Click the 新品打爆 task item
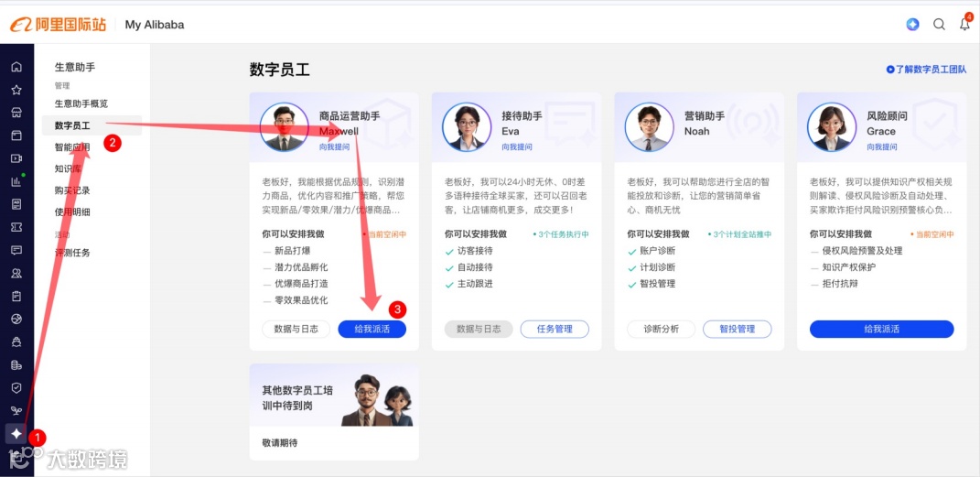 [x=293, y=251]
